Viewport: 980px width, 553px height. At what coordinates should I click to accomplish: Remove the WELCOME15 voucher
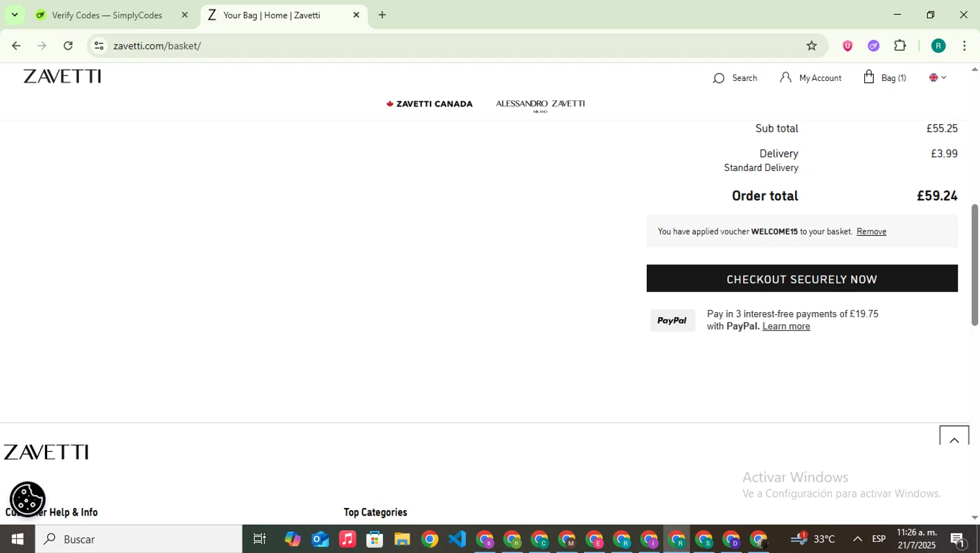point(871,231)
